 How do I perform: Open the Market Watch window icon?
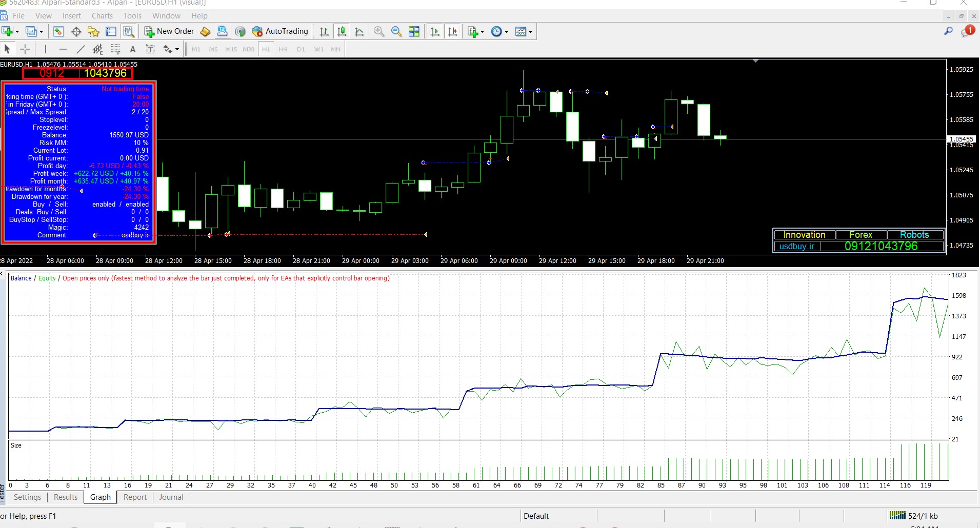pyautogui.click(x=58, y=32)
